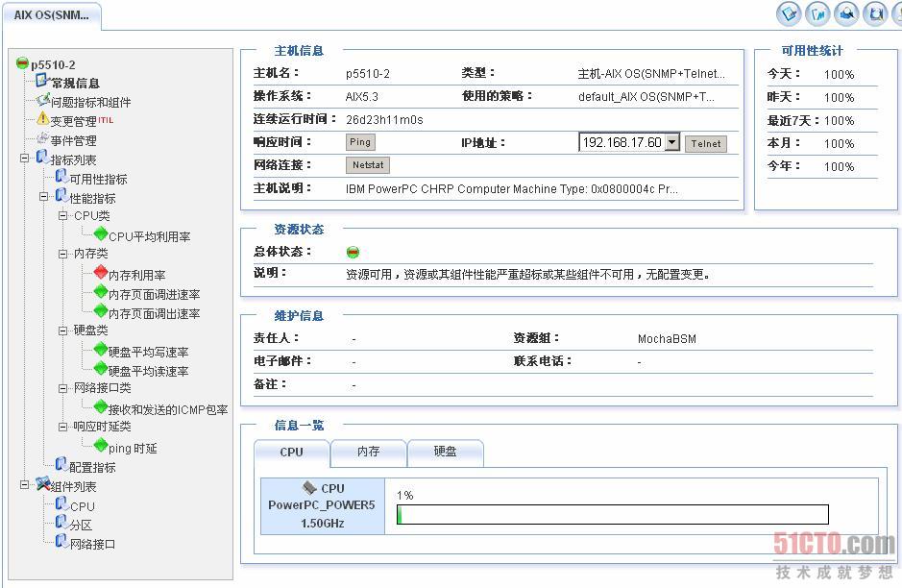
Task: Collapse the 性能指标 tree node
Action: (x=44, y=196)
